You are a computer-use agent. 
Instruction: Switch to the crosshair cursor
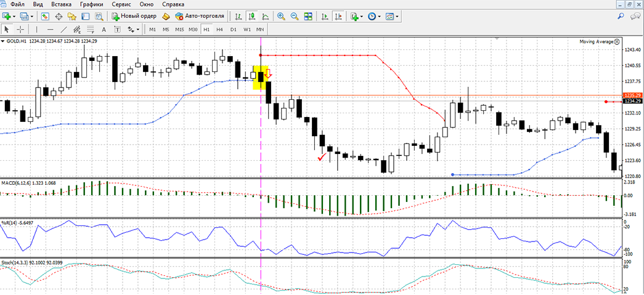20,30
